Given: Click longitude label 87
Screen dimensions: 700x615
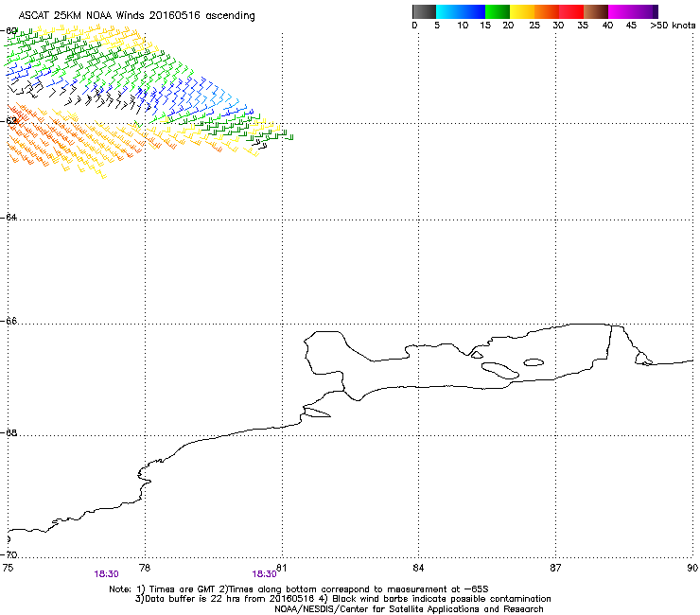Looking at the screenshot, I should click(x=555, y=568).
